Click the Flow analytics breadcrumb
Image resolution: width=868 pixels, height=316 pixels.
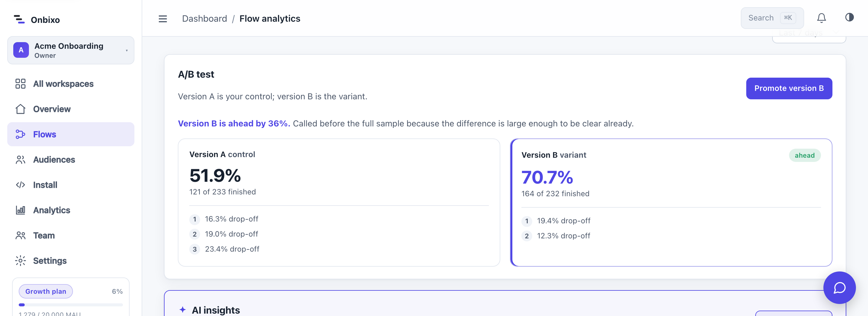point(269,19)
